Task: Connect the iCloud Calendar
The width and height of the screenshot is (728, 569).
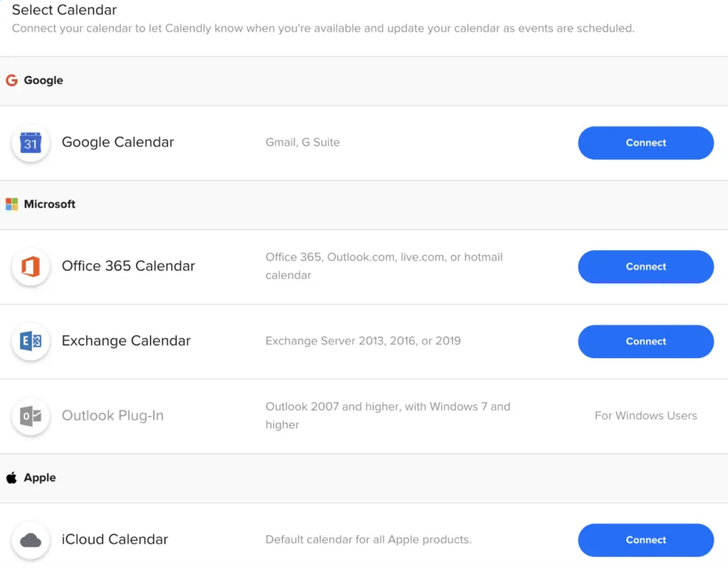Action: point(645,540)
